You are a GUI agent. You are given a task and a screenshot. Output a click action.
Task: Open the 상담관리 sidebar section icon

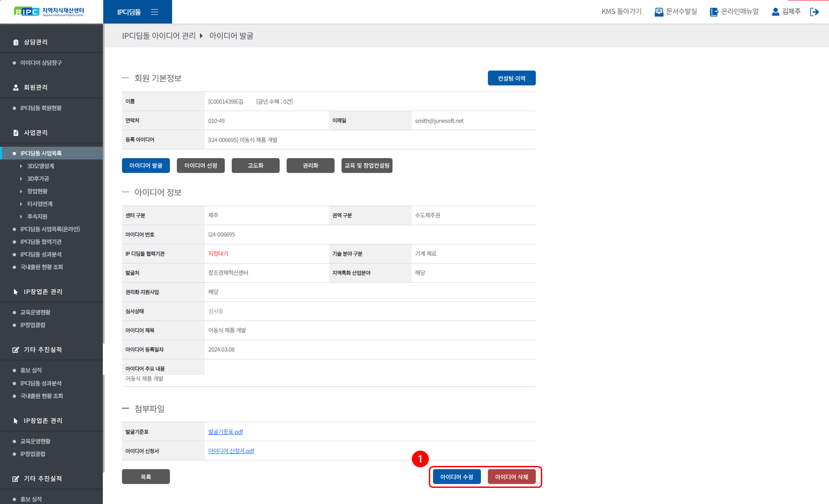click(16, 42)
